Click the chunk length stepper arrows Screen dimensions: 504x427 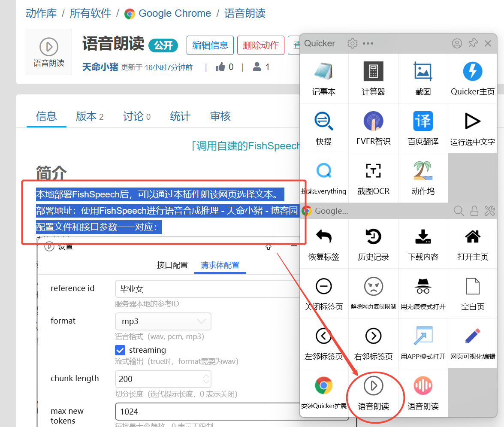click(x=206, y=379)
